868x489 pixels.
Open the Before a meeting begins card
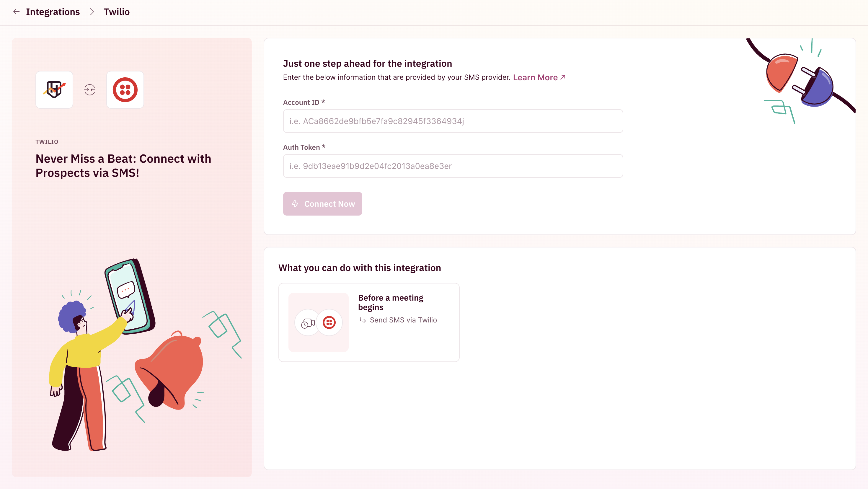369,322
